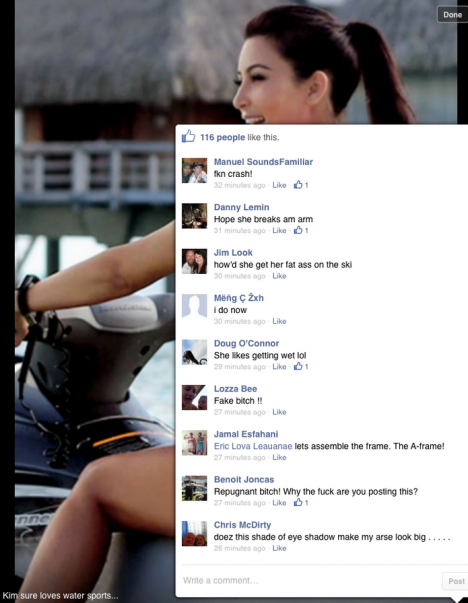The width and height of the screenshot is (468, 603).
Task: Click the like-count thumb on Benoit Joncas's comment
Action: pyautogui.click(x=298, y=503)
